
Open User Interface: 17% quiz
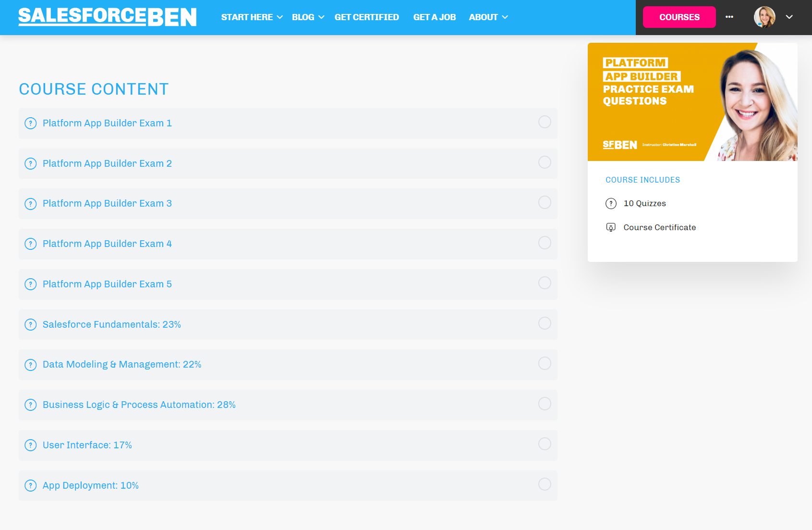[87, 445]
